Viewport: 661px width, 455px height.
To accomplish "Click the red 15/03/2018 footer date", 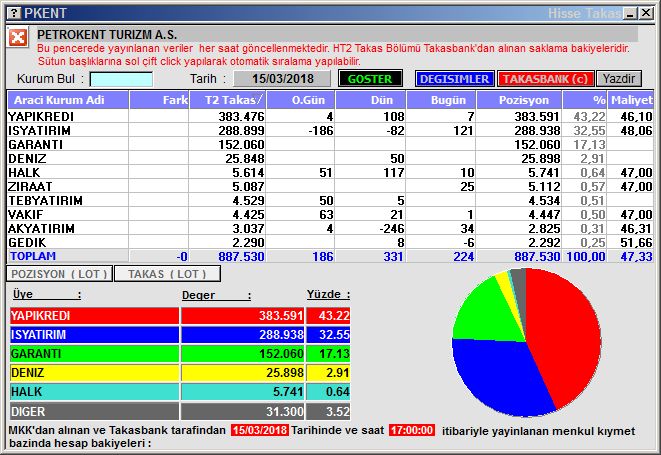I will coord(260,430).
